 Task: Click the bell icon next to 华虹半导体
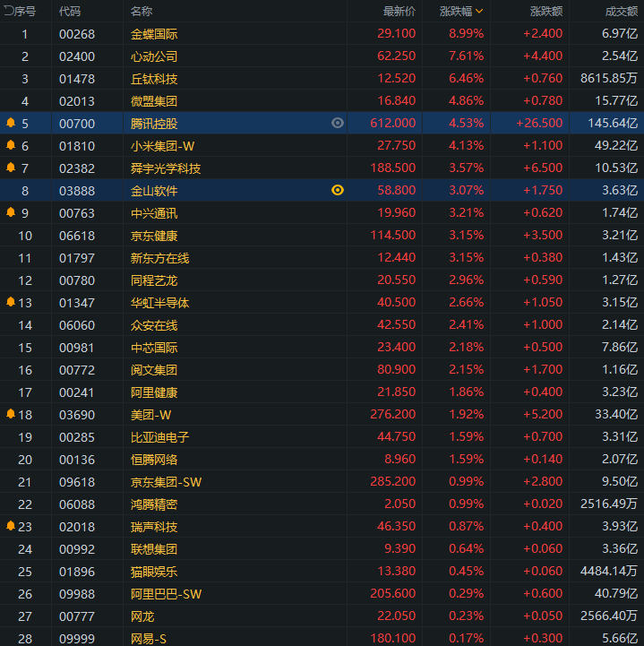pos(11,302)
